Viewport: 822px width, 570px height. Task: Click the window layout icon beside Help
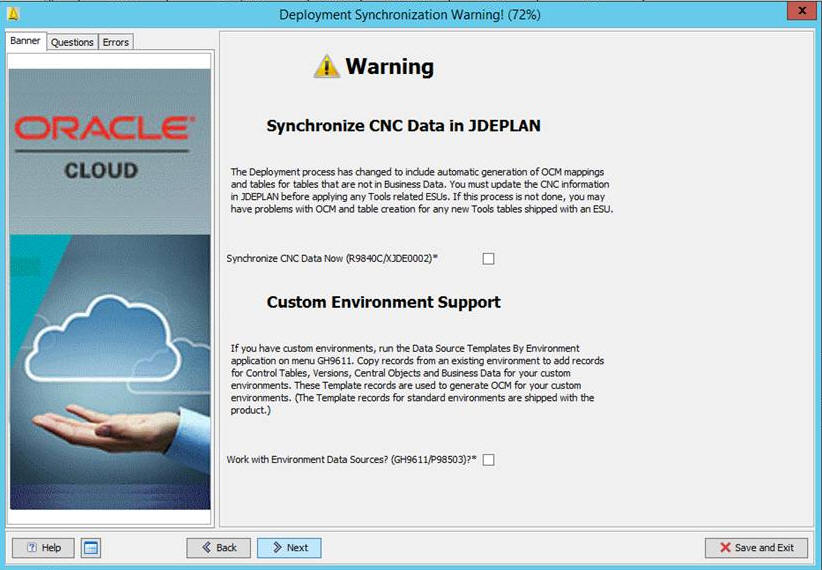[x=91, y=547]
